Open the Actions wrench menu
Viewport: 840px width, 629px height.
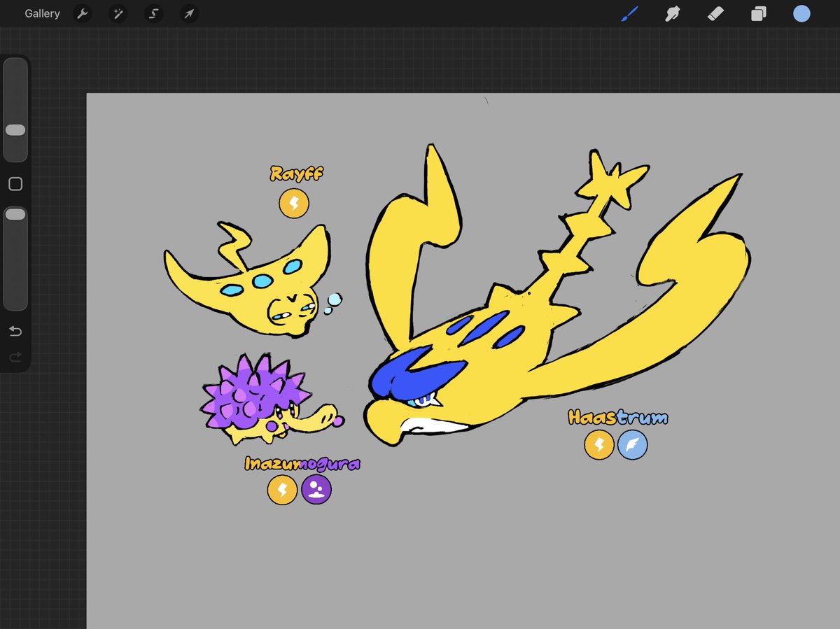(x=83, y=14)
